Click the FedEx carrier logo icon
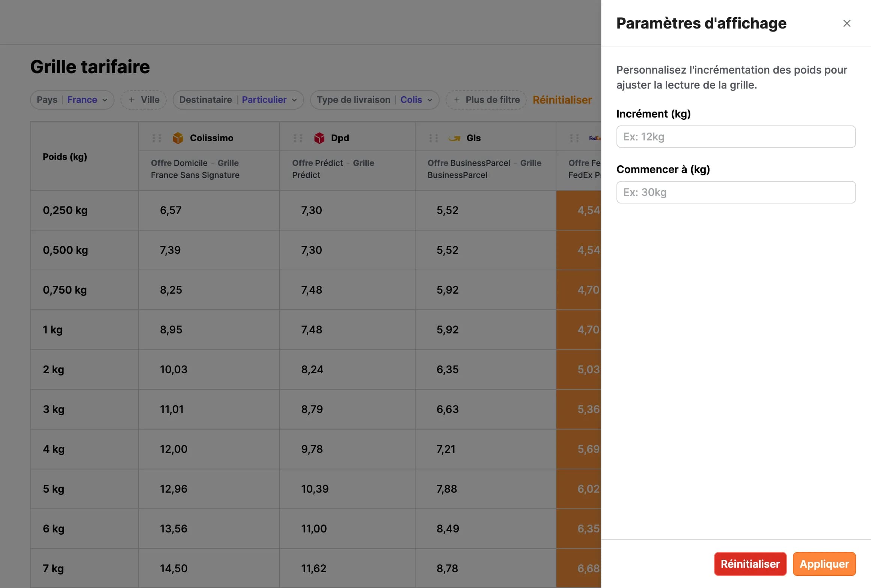Viewport: 871px width, 588px height. pyautogui.click(x=594, y=138)
